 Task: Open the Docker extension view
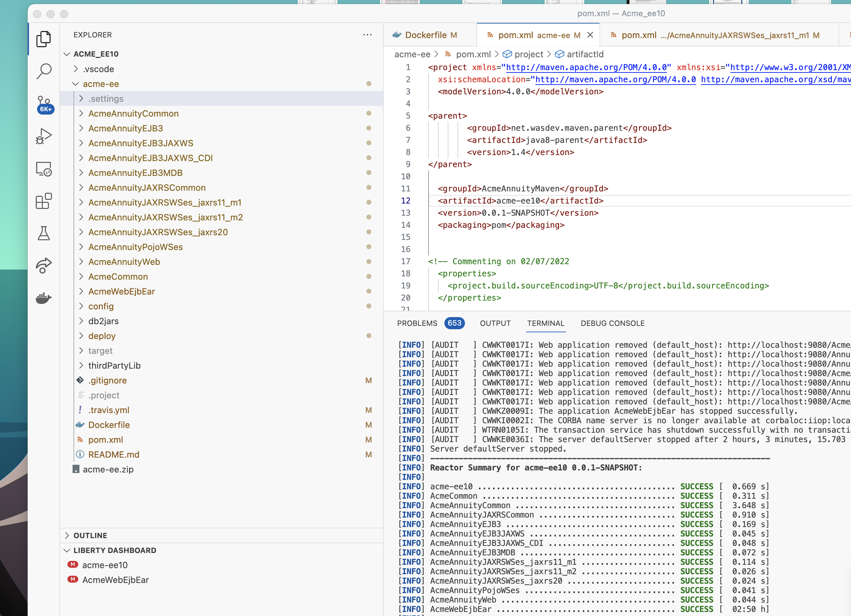tap(44, 298)
